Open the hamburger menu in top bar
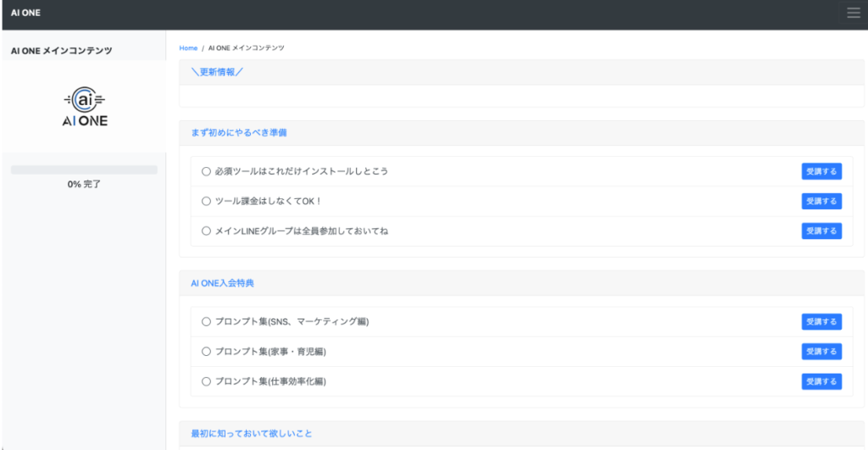The height and width of the screenshot is (450, 868). click(x=853, y=13)
